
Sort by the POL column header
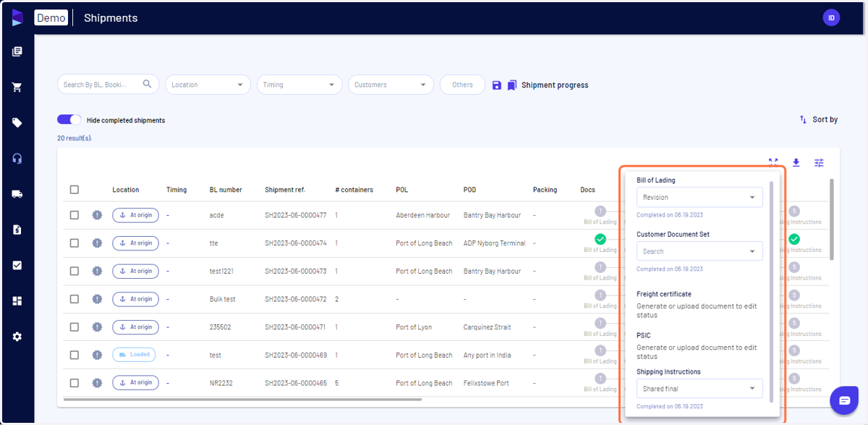pos(401,190)
